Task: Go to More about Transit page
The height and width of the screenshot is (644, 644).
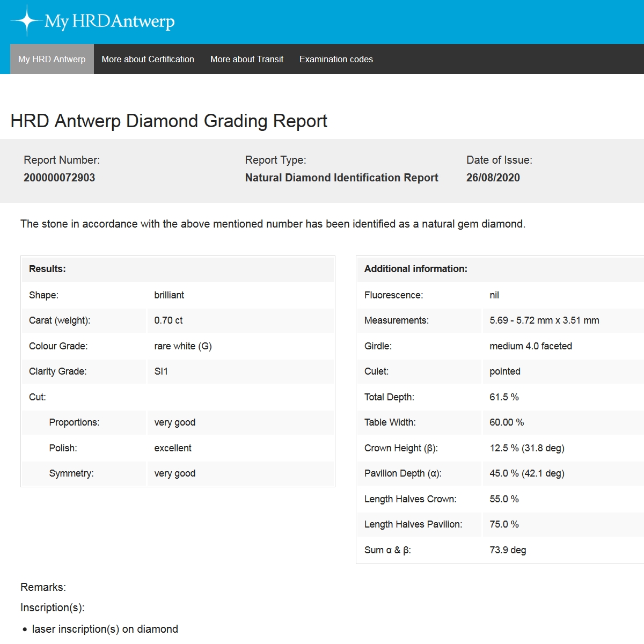Action: point(247,59)
